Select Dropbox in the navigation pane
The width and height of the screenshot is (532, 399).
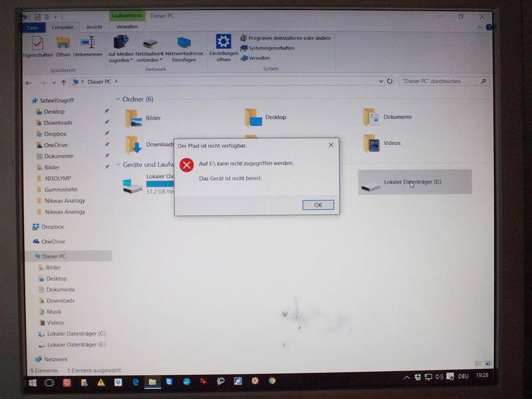point(53,227)
